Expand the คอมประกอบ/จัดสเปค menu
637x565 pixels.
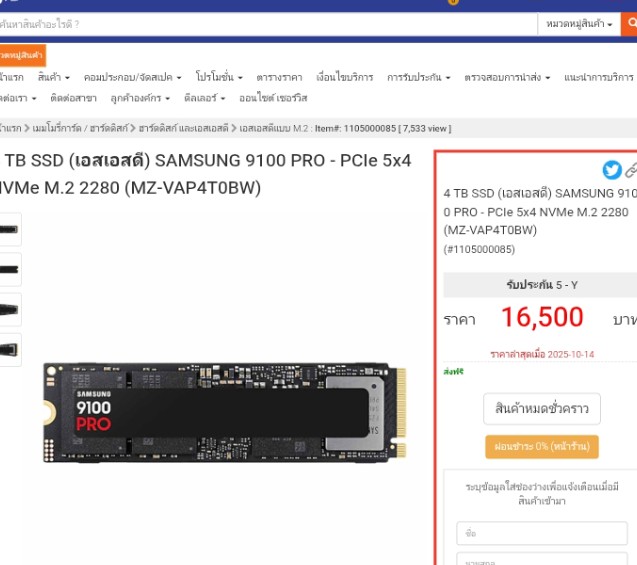[x=132, y=77]
